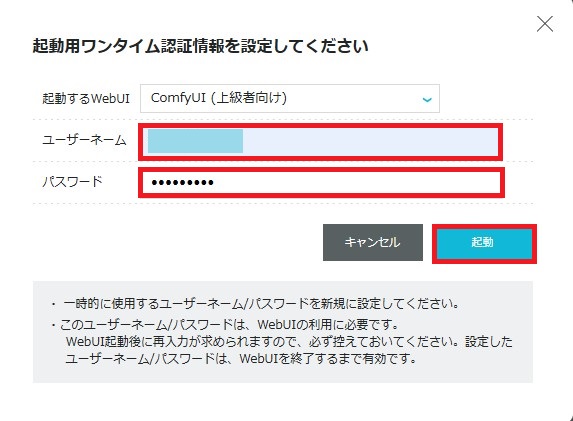
Task: Click the note stating WebUIの利用に必要です
Action: pos(229,325)
